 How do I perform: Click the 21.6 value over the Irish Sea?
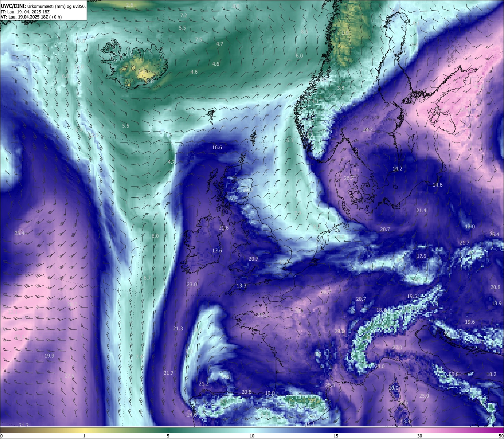click(x=224, y=228)
